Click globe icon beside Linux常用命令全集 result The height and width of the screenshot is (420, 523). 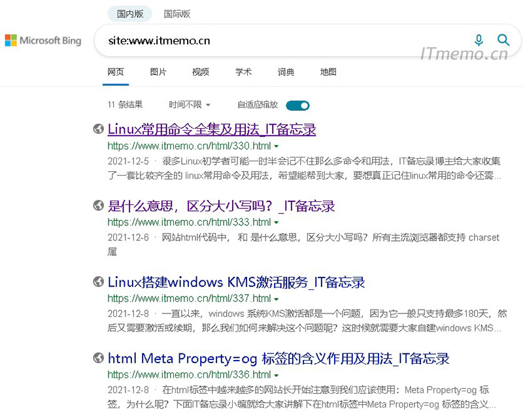99,129
